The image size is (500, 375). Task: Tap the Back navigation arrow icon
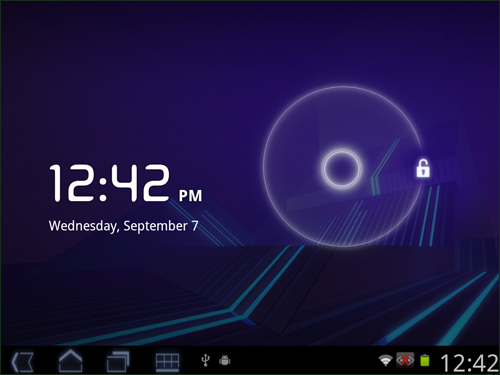[23, 362]
